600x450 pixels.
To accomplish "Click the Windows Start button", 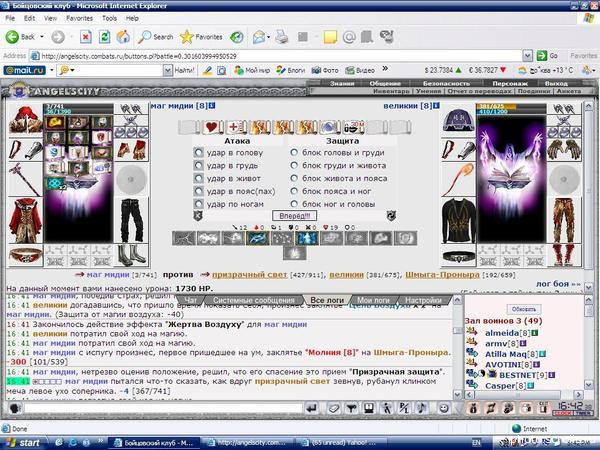I will coord(22,443).
